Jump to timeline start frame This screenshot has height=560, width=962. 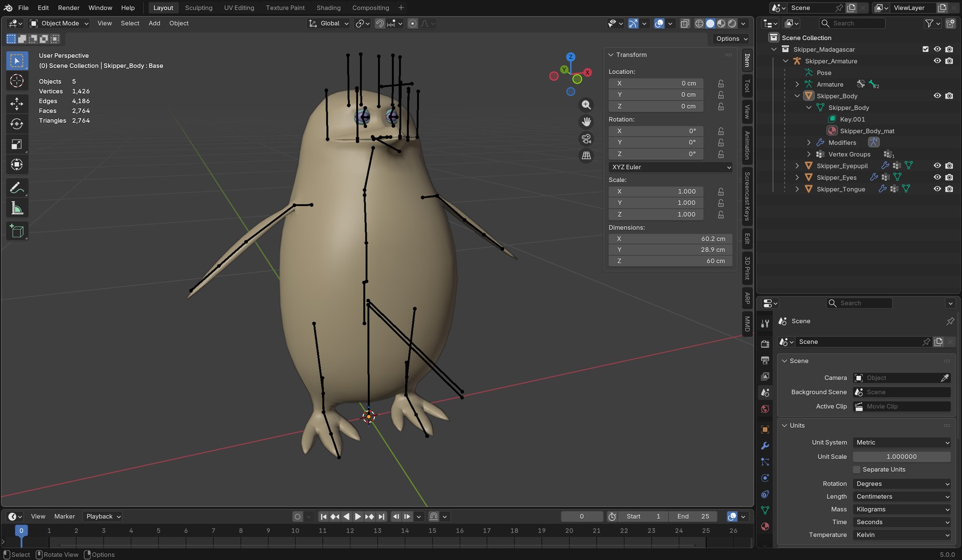pyautogui.click(x=323, y=516)
